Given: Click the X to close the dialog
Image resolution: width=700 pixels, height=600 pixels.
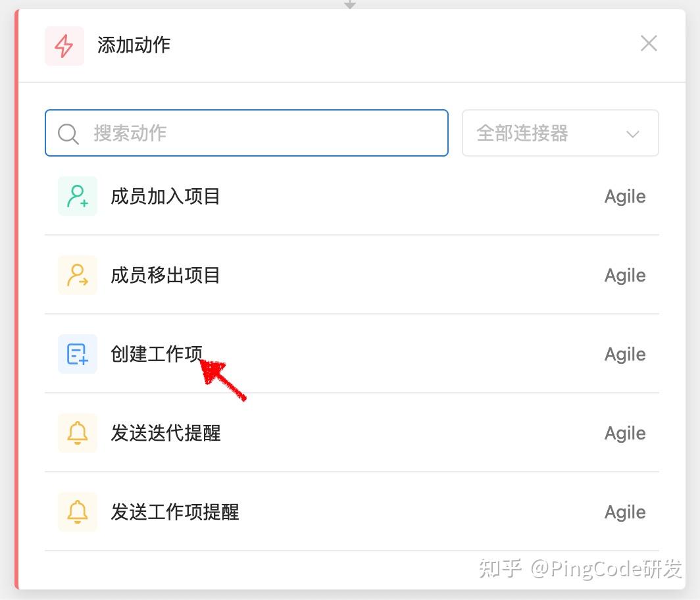Looking at the screenshot, I should click(649, 43).
